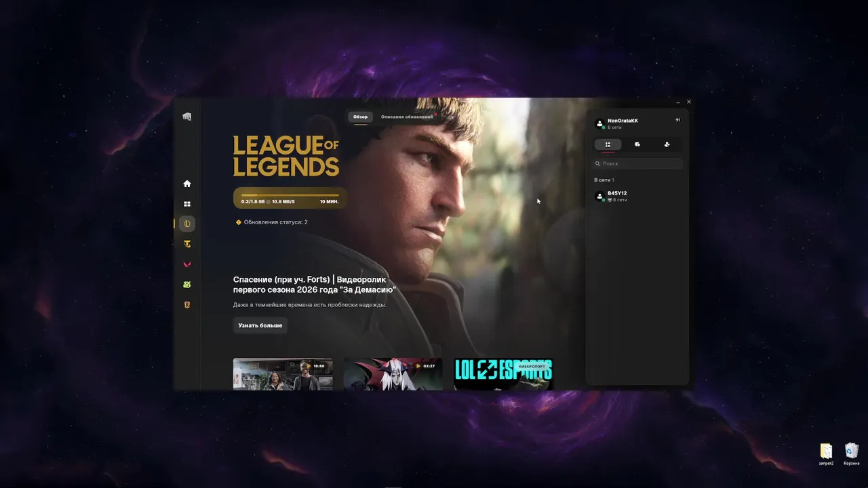Screen dimensions: 868x488
Task: Open the 02:27 video thumbnail
Action: coord(393,374)
